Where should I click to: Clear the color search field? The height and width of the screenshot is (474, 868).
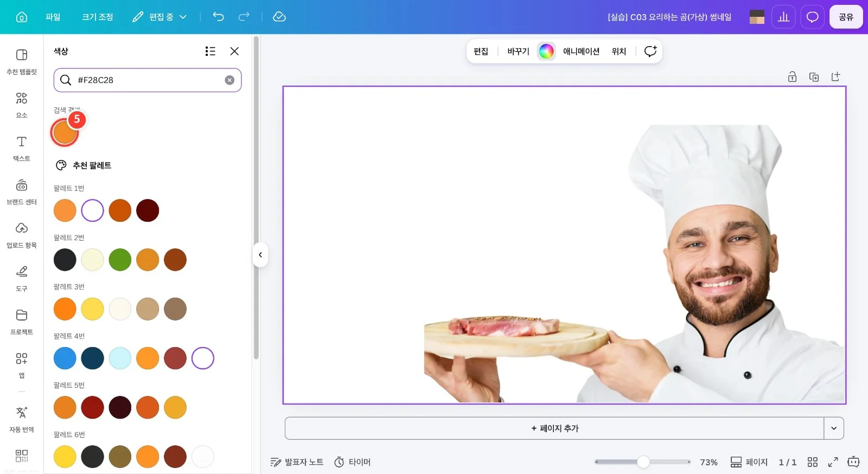pyautogui.click(x=230, y=80)
